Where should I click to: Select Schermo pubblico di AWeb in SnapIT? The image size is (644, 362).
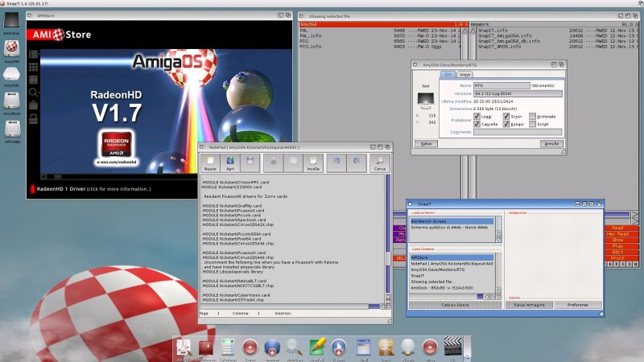(452, 227)
